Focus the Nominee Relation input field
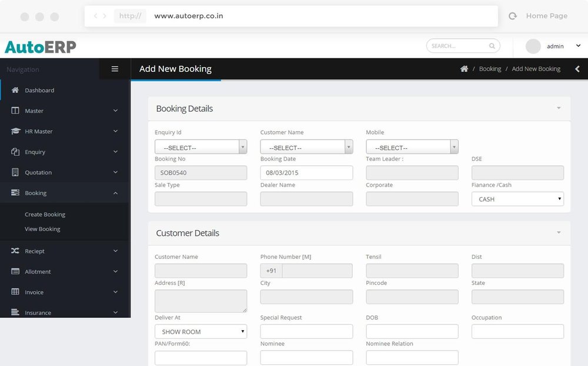This screenshot has width=588, height=366. tap(412, 358)
